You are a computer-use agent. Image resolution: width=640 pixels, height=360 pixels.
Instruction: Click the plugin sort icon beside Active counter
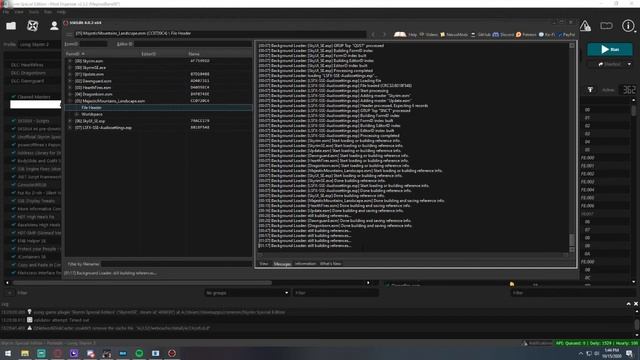point(590,89)
